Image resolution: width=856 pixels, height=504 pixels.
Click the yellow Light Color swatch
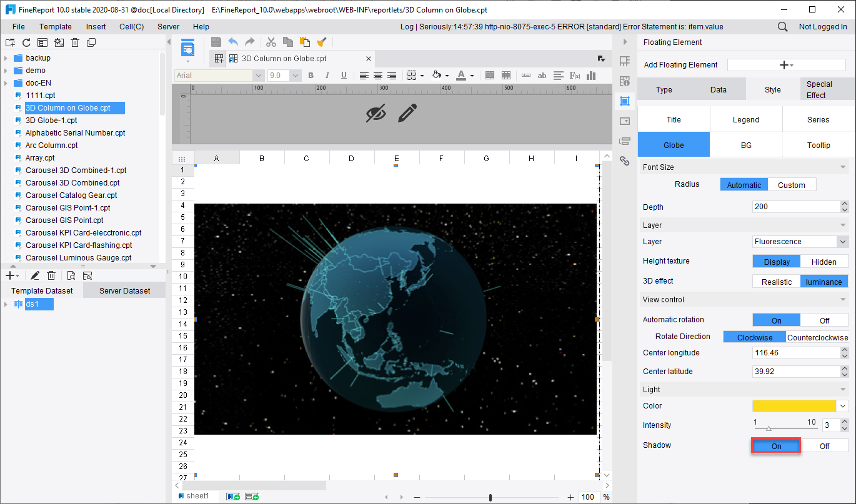click(x=794, y=406)
